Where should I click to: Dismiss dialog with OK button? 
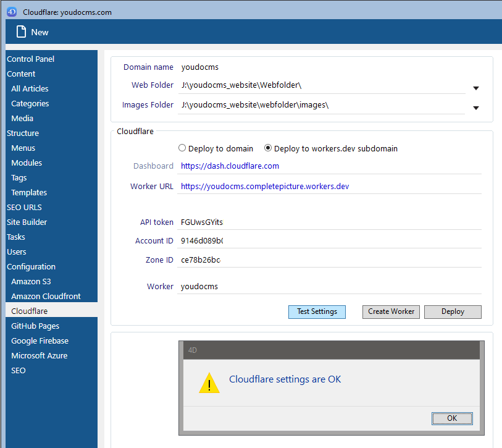[x=452, y=418]
